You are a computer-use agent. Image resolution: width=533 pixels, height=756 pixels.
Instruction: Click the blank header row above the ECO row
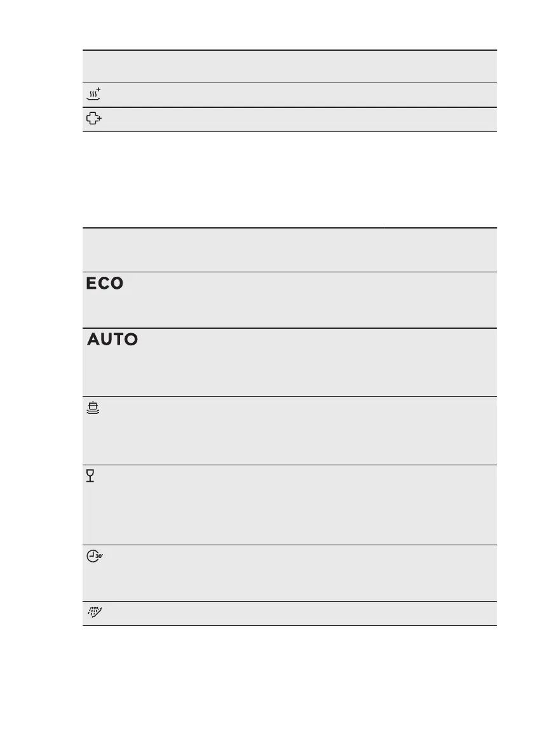coord(289,249)
